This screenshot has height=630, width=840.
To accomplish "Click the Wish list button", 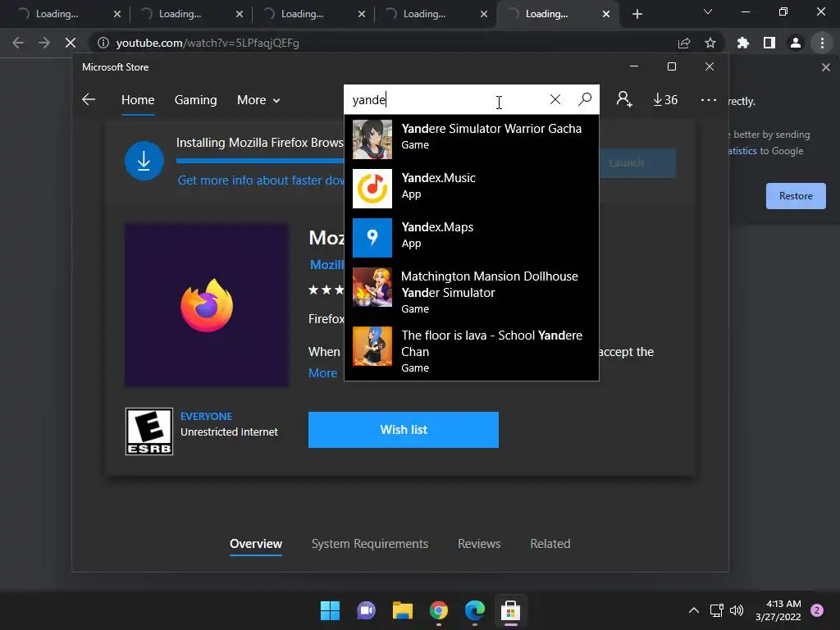I will tap(404, 430).
